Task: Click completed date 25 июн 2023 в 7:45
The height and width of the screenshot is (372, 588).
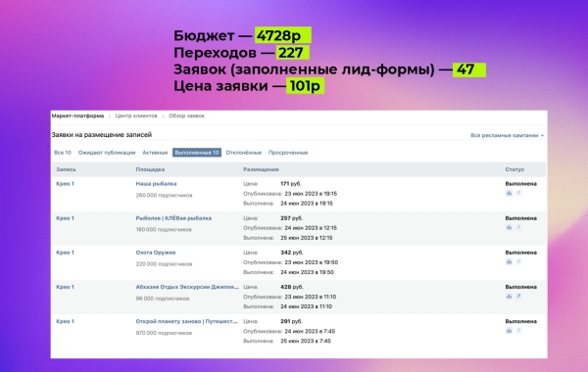Action: tap(306, 342)
